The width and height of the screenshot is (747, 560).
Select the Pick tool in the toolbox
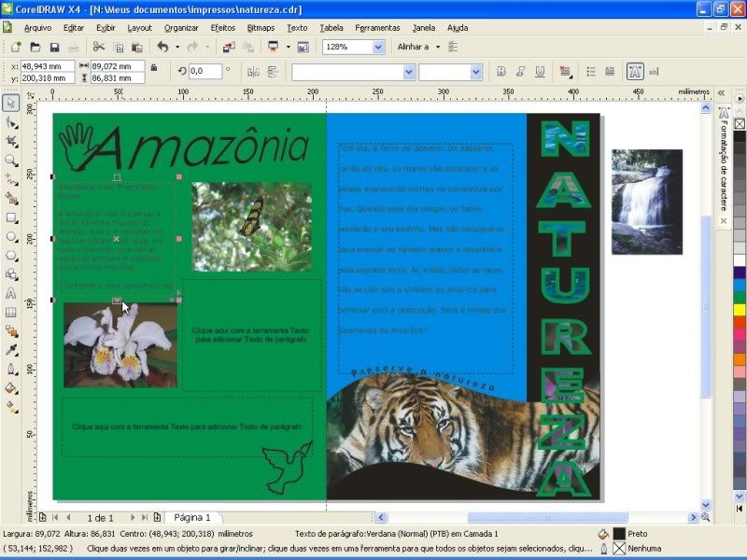click(x=11, y=103)
